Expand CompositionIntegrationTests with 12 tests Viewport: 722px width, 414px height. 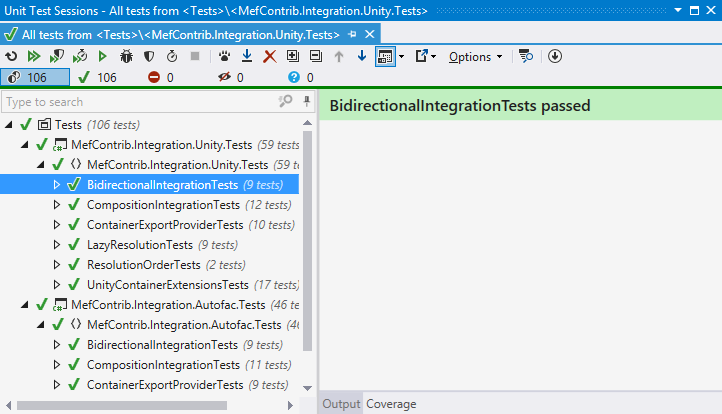(57, 204)
